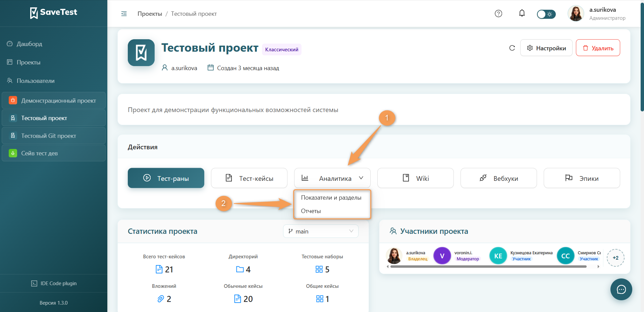The width and height of the screenshot is (644, 312).
Task: Open Тест-кейсы
Action: pos(249,178)
